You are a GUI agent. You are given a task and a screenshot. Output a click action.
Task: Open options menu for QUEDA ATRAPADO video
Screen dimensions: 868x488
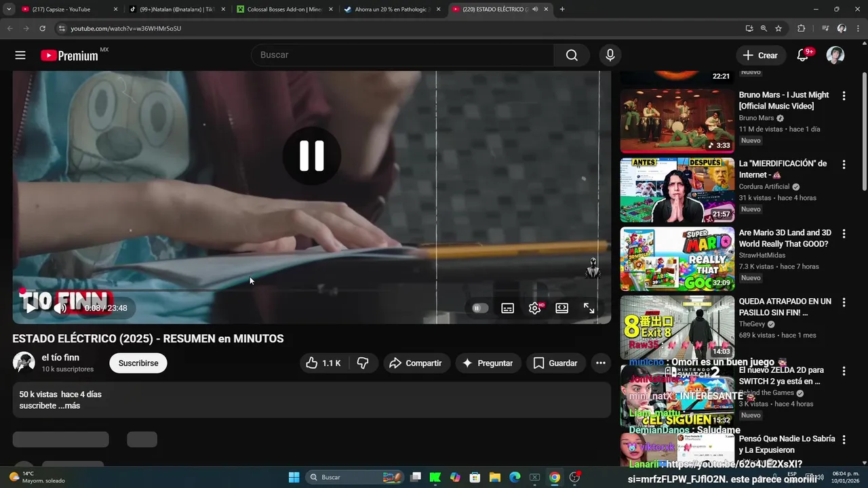pyautogui.click(x=844, y=302)
